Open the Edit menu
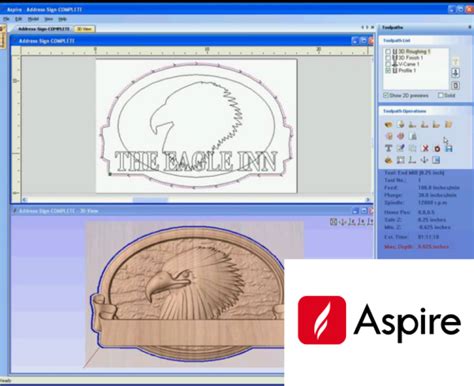This screenshot has width=474, height=386. 19,19
